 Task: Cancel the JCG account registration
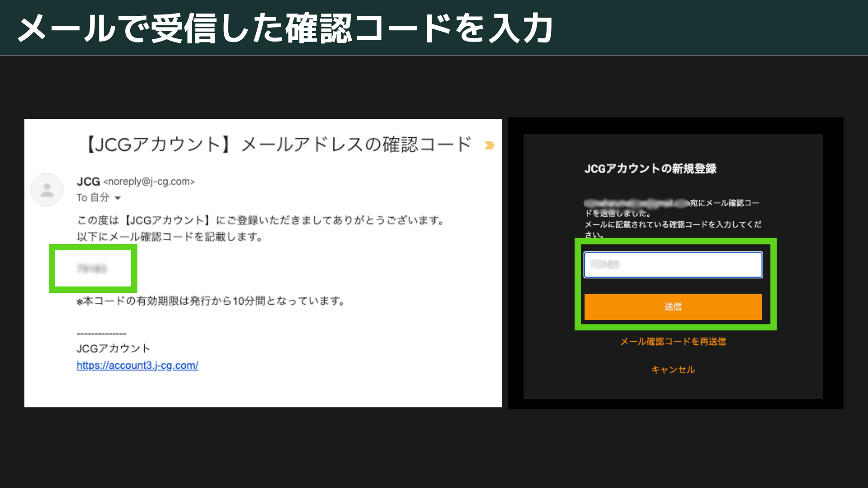tap(673, 370)
